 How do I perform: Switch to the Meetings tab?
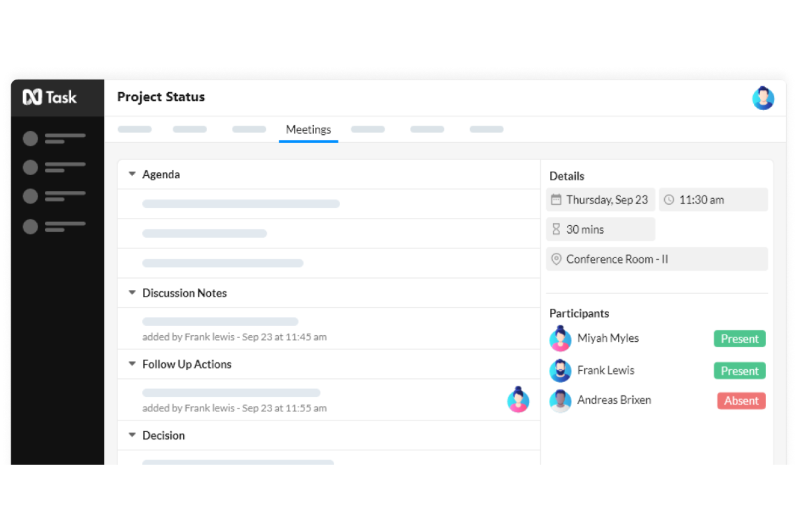pos(308,129)
